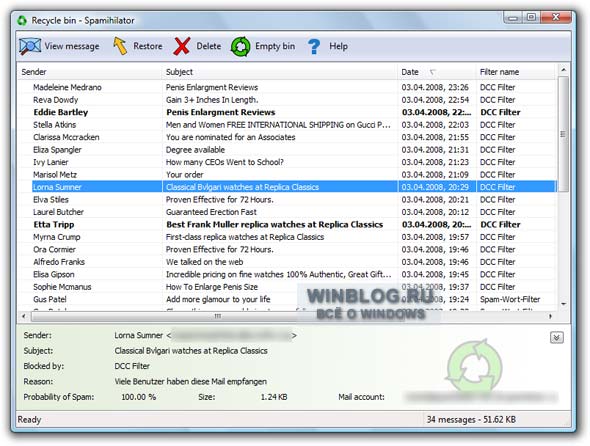Viewport: 590px width, 446px height.
Task: Select the bold Etta Tripp message
Action: (x=287, y=224)
